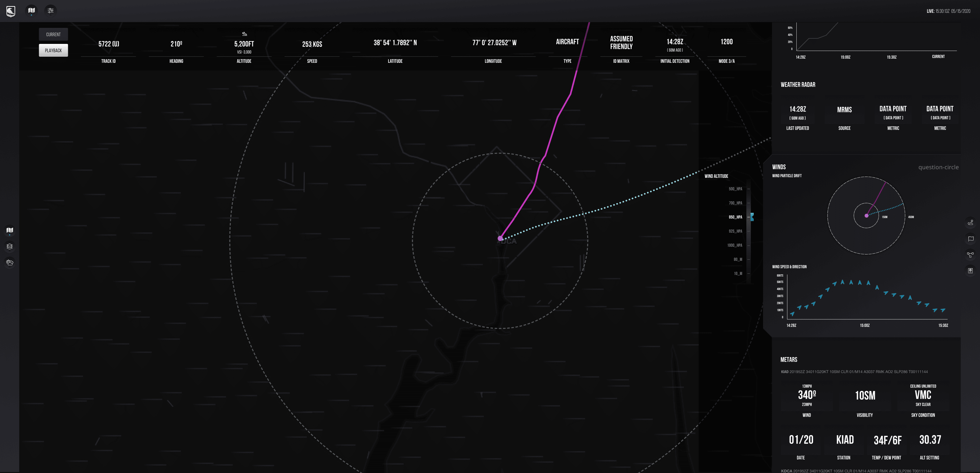Open the layers stack icon in left sidebar

(10, 246)
